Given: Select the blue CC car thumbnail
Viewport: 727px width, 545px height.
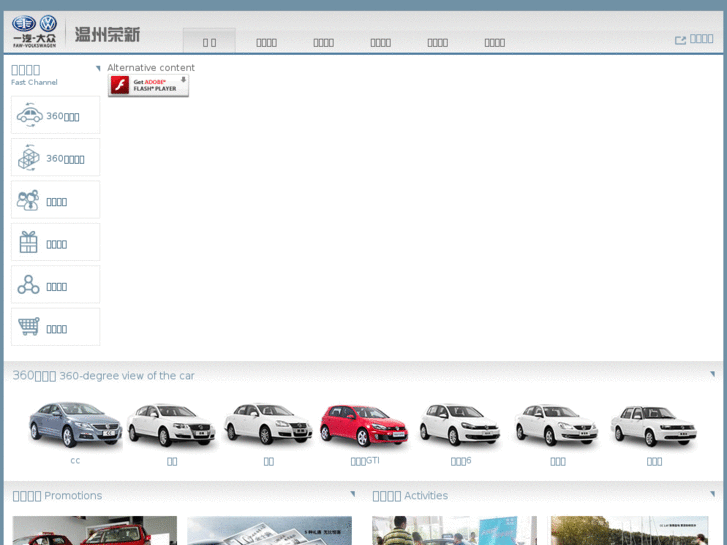Looking at the screenshot, I should (x=75, y=425).
